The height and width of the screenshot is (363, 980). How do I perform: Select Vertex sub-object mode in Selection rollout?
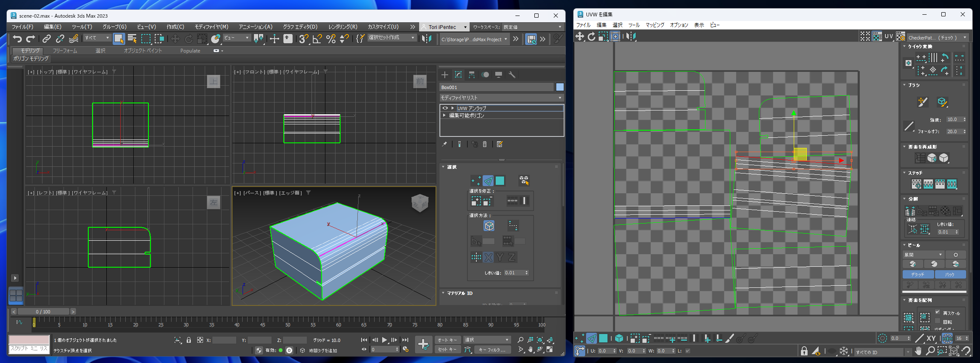pyautogui.click(x=476, y=180)
